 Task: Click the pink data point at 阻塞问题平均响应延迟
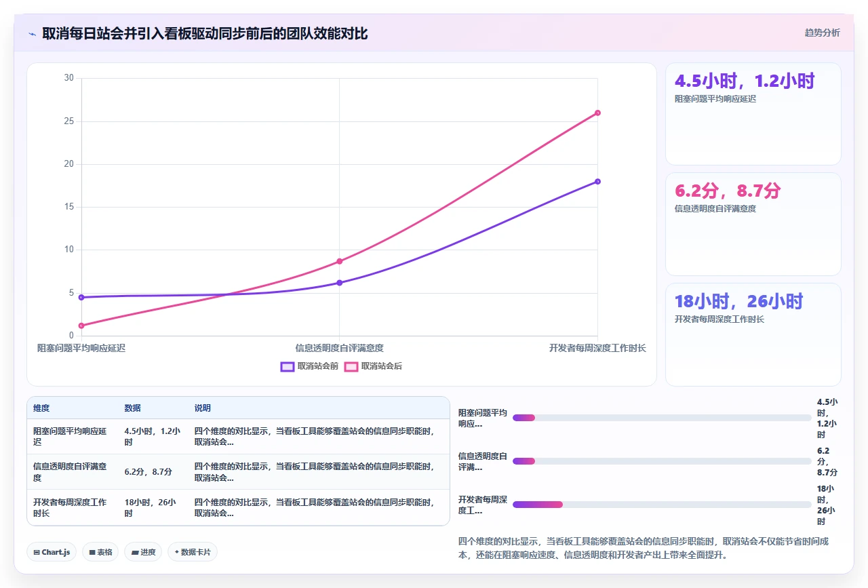pos(81,326)
